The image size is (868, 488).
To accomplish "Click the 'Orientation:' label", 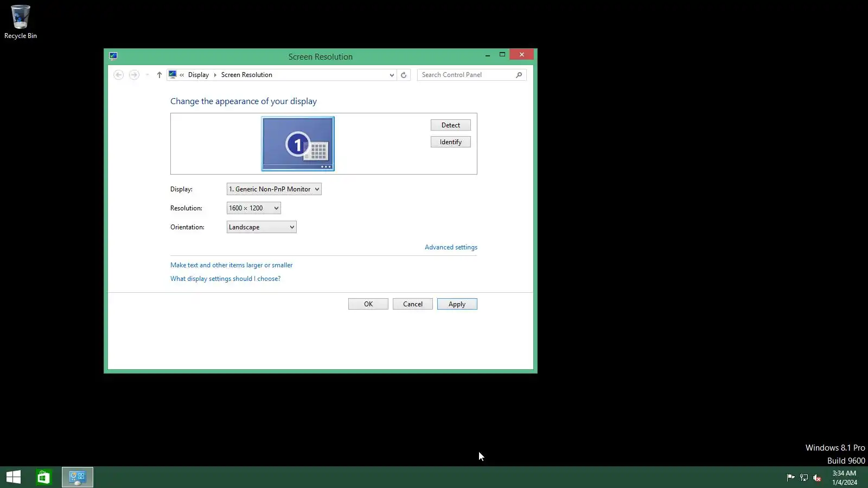I will click(187, 227).
